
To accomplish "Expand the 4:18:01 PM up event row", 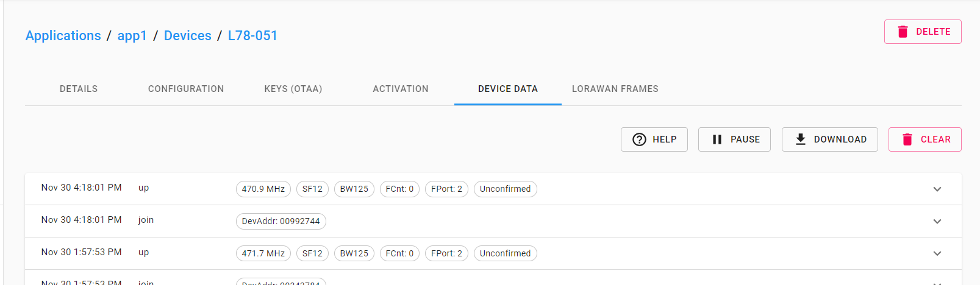I will 937,189.
